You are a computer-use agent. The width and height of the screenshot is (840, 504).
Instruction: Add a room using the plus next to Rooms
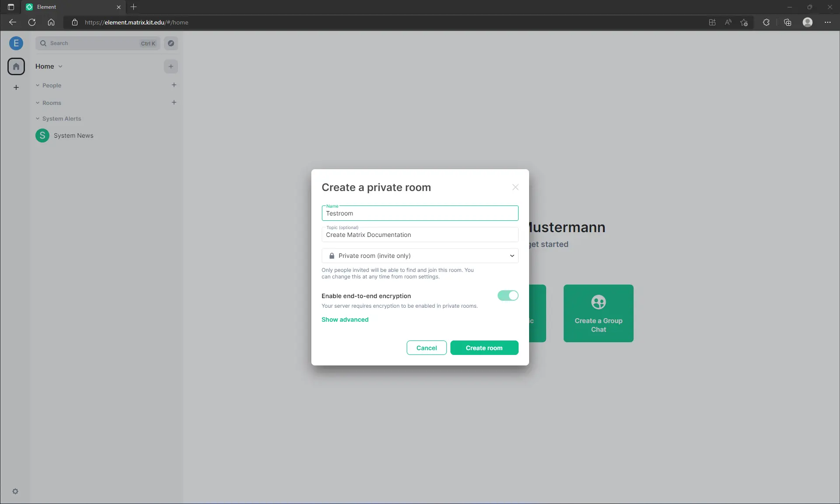click(174, 102)
